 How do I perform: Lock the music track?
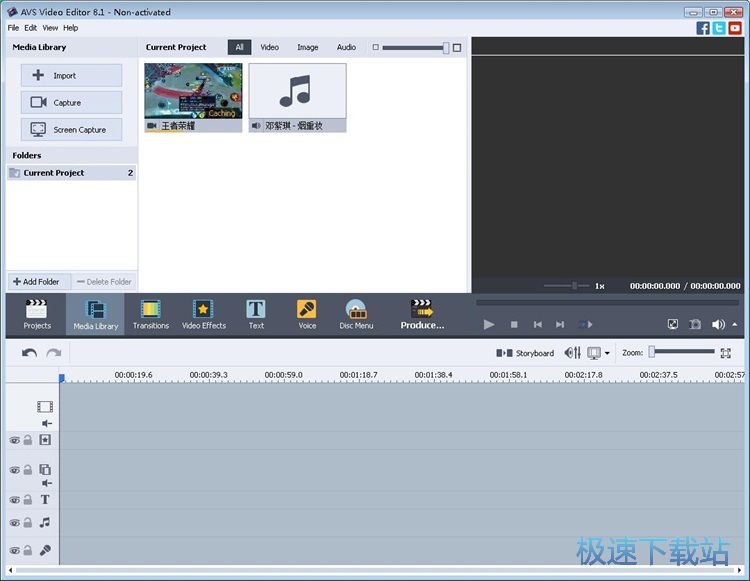coord(28,522)
